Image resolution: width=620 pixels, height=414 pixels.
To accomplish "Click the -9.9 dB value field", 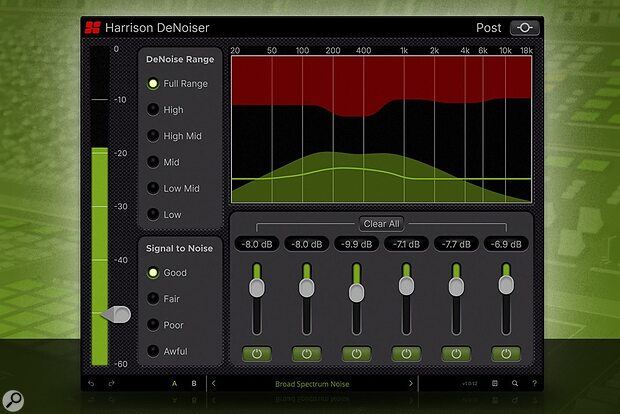I will [356, 244].
